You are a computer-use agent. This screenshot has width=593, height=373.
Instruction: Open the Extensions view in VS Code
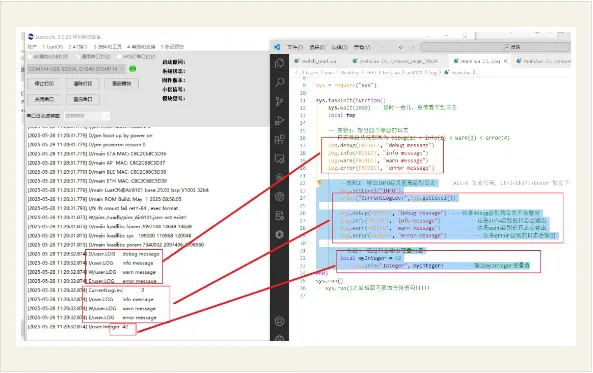click(x=279, y=140)
